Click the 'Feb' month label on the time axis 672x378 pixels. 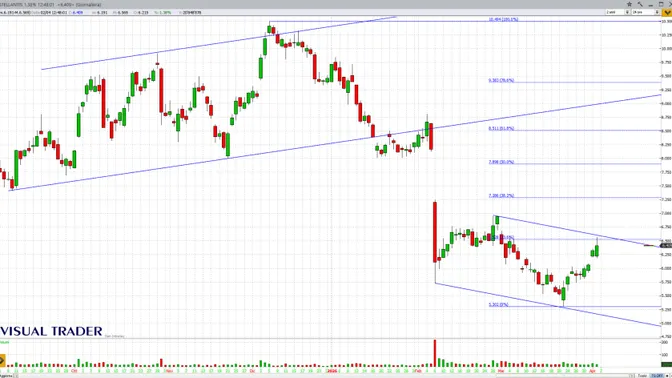(x=419, y=371)
